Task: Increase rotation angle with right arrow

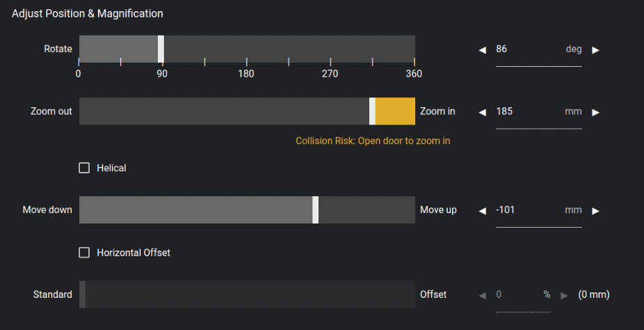Action: (595, 50)
